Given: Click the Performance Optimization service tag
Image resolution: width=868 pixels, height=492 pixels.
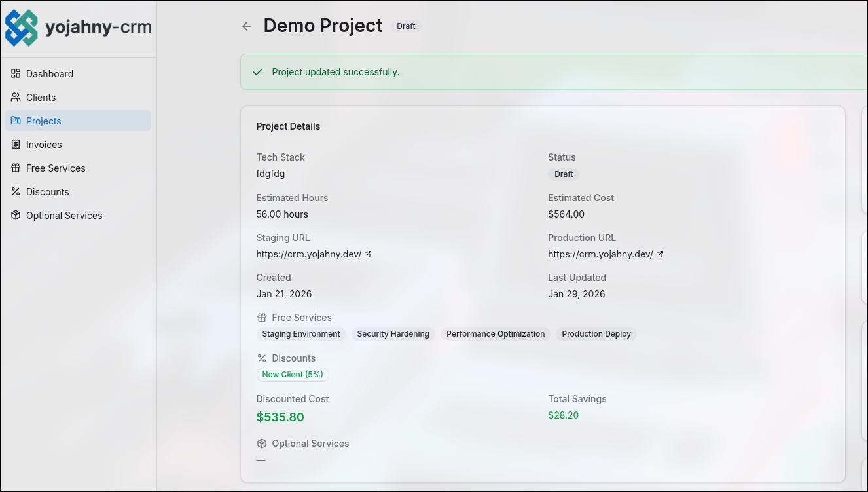Looking at the screenshot, I should [496, 334].
